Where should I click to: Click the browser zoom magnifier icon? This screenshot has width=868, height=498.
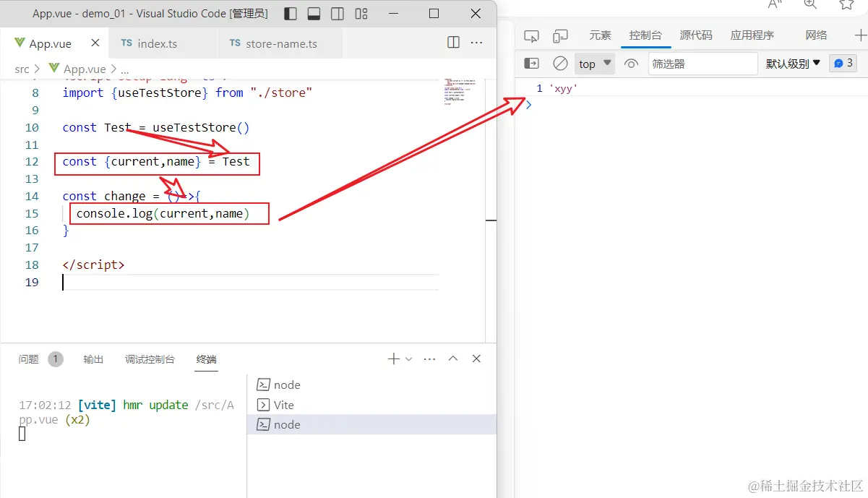pyautogui.click(x=810, y=4)
